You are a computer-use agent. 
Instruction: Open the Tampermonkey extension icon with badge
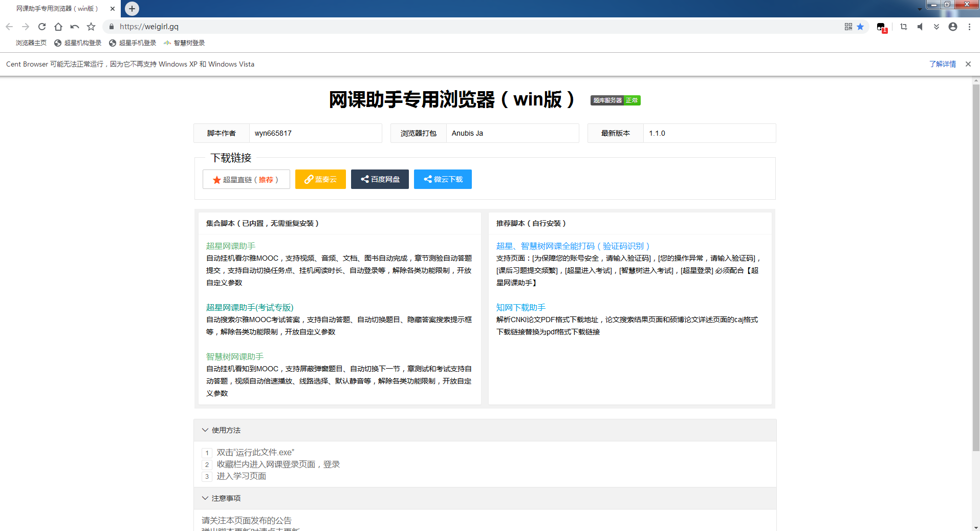[882, 27]
